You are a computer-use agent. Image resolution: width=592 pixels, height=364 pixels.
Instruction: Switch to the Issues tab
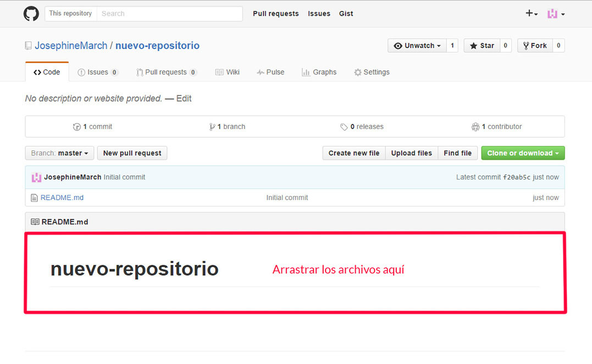(x=98, y=71)
